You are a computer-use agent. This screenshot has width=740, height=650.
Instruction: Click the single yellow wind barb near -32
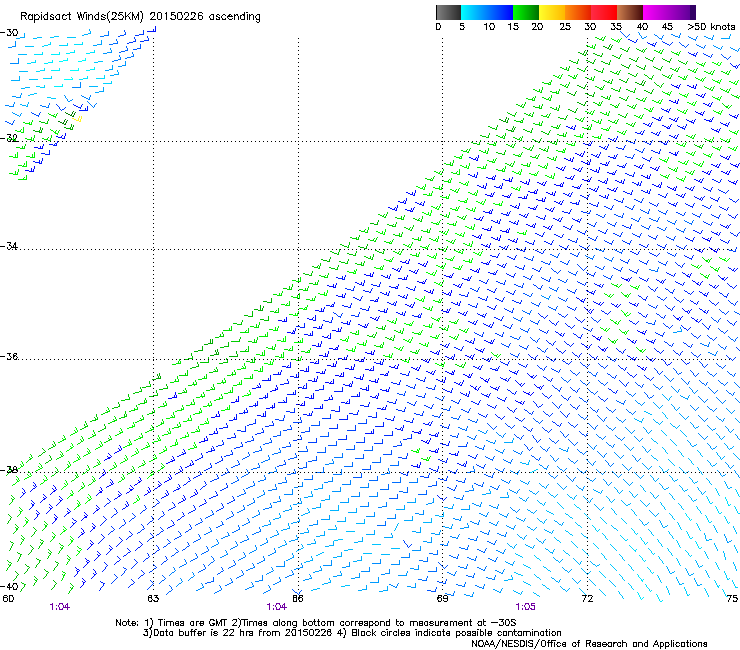tap(77, 119)
